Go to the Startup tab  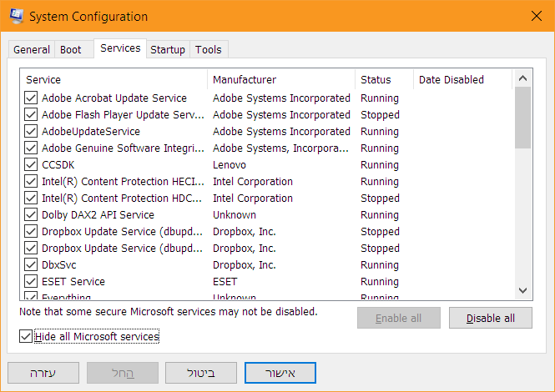[168, 49]
